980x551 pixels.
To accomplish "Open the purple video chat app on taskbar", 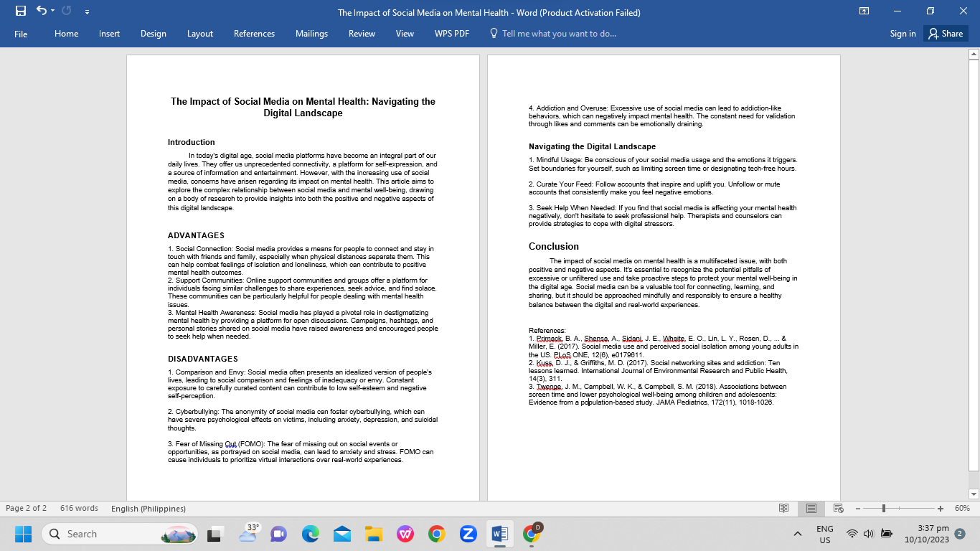I will (278, 534).
